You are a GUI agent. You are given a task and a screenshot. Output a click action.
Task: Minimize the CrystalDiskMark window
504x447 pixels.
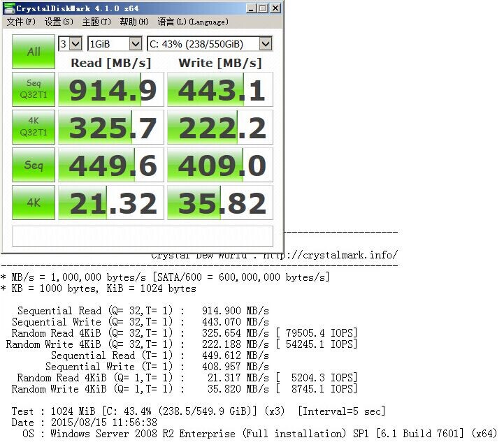pos(251,8)
